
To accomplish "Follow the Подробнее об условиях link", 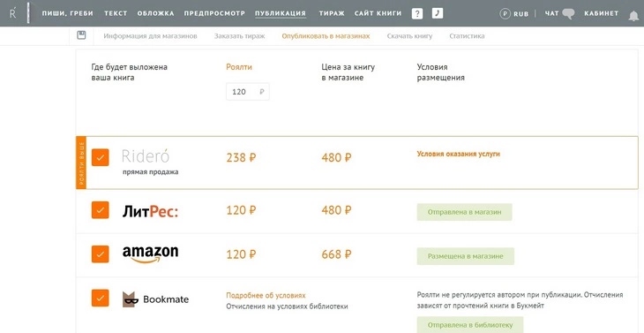I will click(266, 296).
